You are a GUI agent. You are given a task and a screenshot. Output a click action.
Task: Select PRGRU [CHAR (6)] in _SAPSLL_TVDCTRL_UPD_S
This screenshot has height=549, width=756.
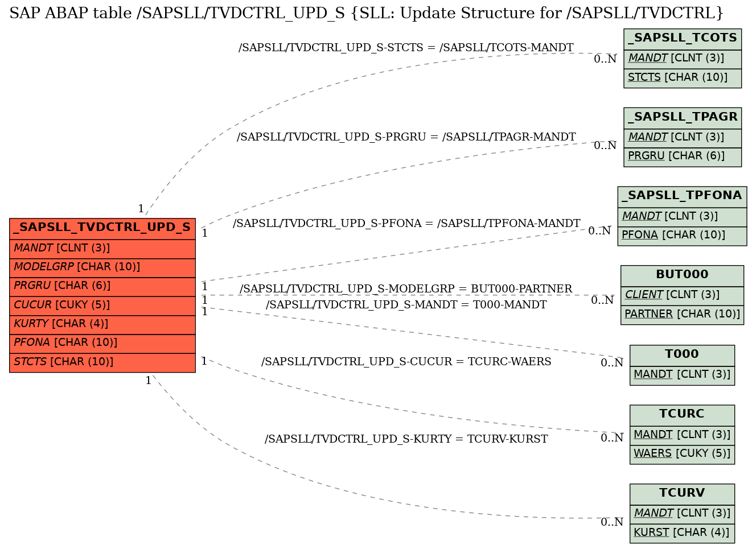(102, 286)
